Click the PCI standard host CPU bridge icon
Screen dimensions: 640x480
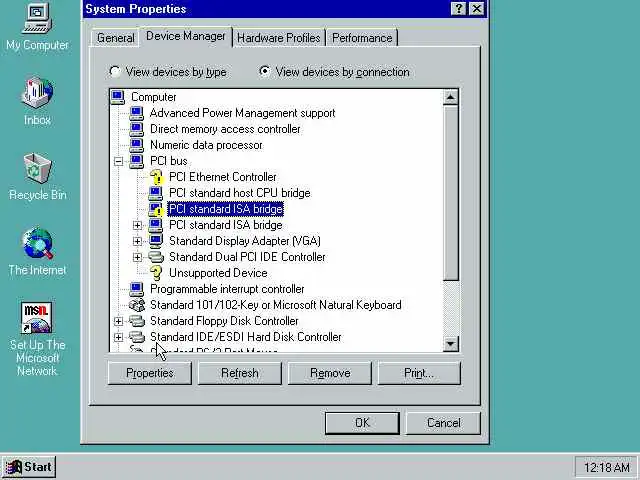tap(156, 193)
